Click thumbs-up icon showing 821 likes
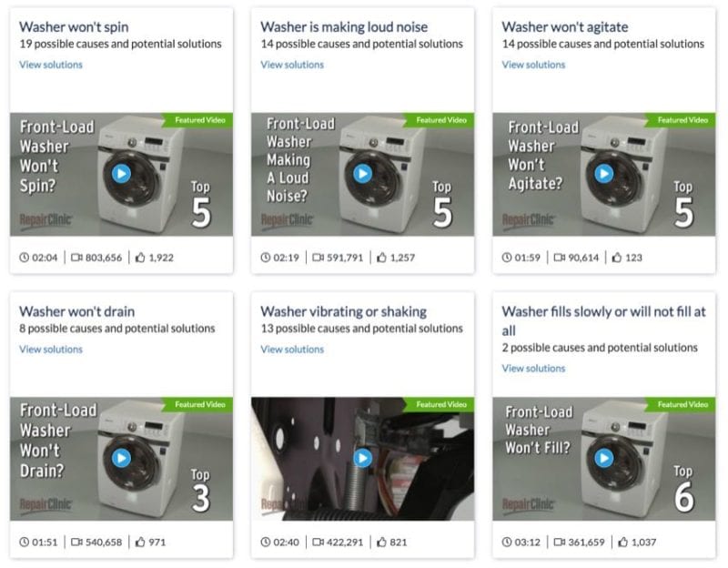Screen dimensions: 728x568 pyautogui.click(x=381, y=542)
